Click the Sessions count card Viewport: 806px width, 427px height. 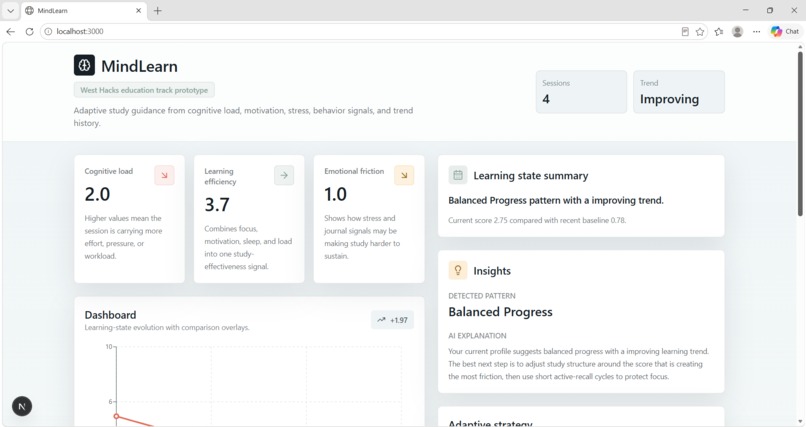click(x=581, y=91)
